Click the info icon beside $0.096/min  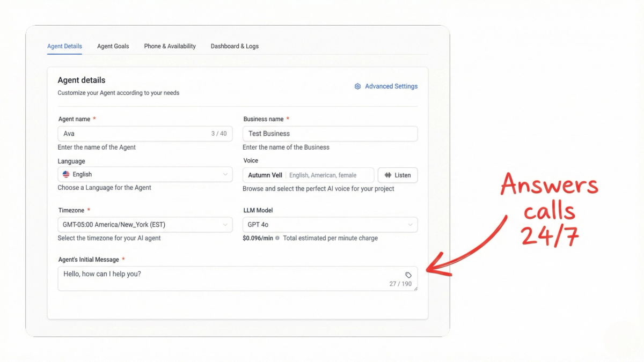point(277,238)
